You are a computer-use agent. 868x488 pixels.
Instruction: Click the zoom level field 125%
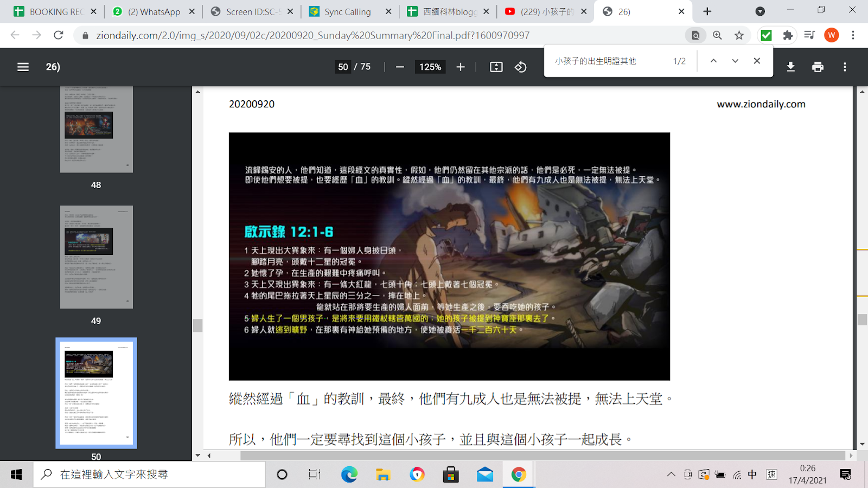coord(430,67)
